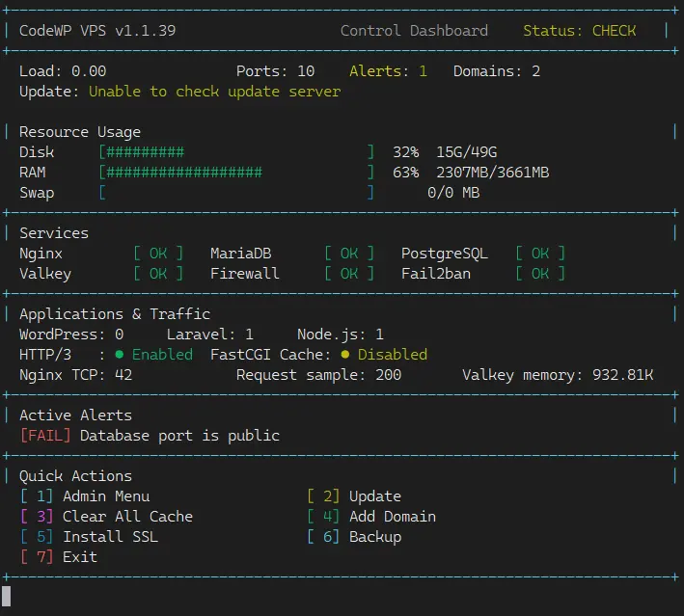Click the RAM usage progress bar
Viewport: 684px width, 616px height.
(236, 173)
